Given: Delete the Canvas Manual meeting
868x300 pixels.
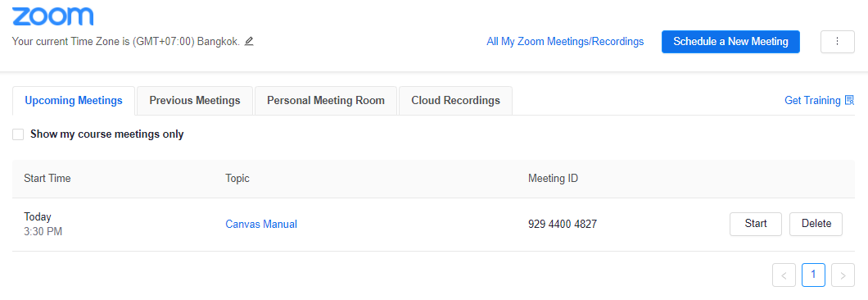Looking at the screenshot, I should click(816, 224).
